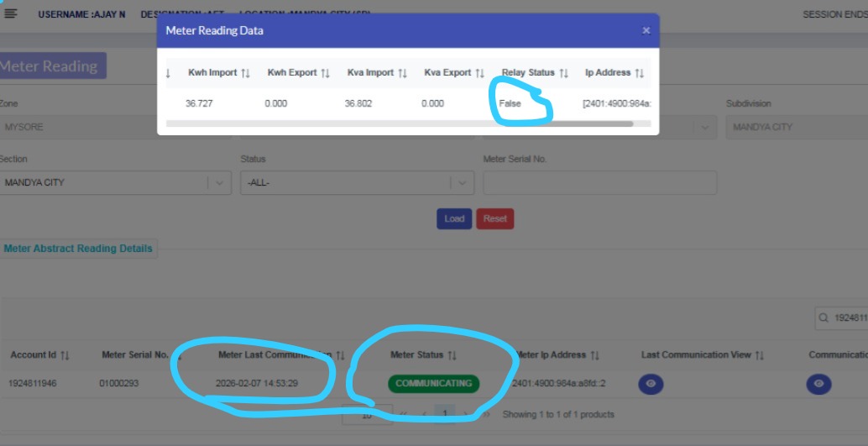The width and height of the screenshot is (868, 446).
Task: Select Kwh Import value 36.727
Action: pyautogui.click(x=199, y=103)
